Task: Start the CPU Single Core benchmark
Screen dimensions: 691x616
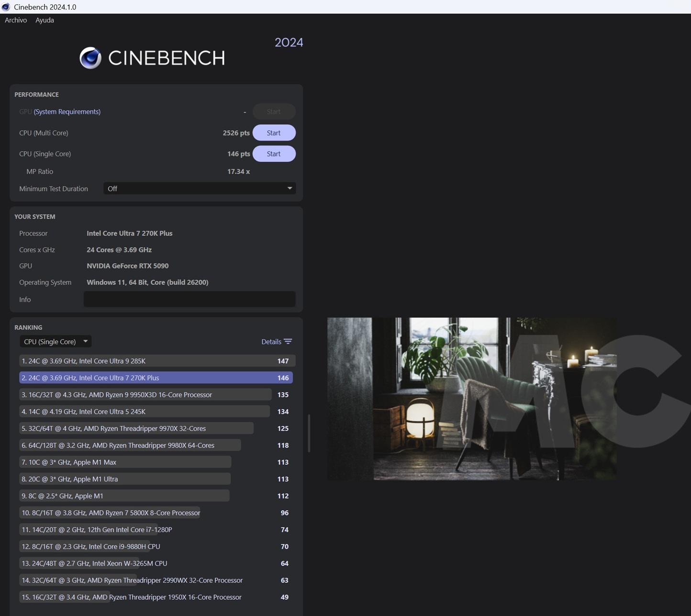Action: [274, 154]
